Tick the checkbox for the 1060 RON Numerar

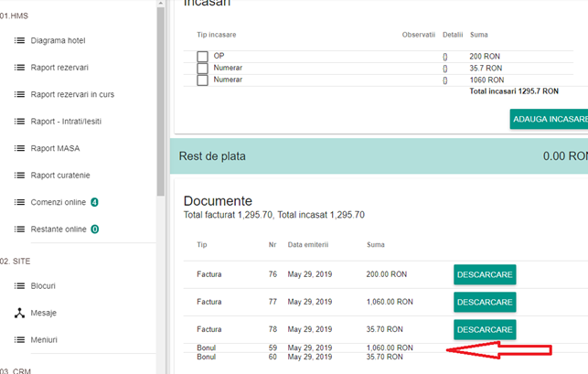coord(202,80)
